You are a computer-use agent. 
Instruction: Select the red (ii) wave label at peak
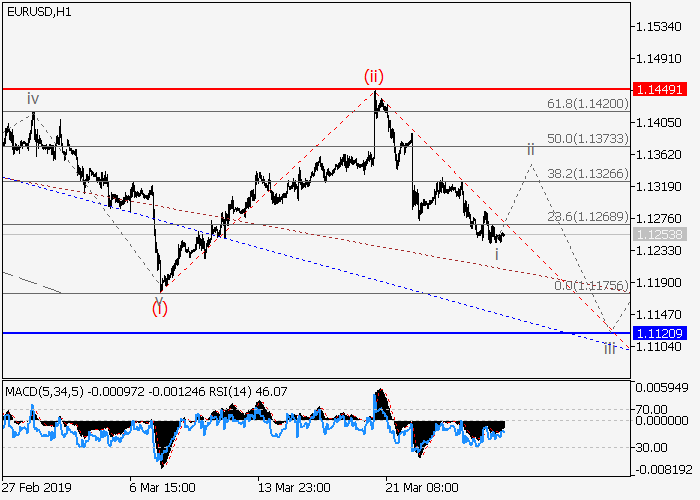click(373, 76)
